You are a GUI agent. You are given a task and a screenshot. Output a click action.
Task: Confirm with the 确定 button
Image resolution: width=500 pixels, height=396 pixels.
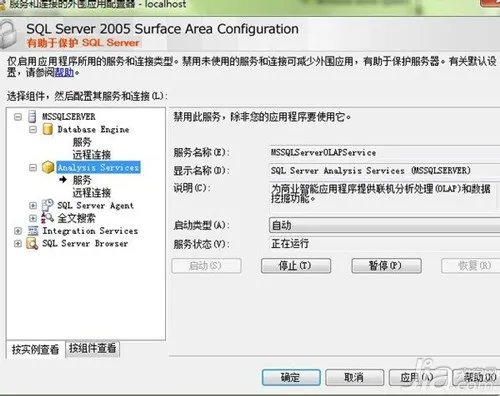coord(291,377)
